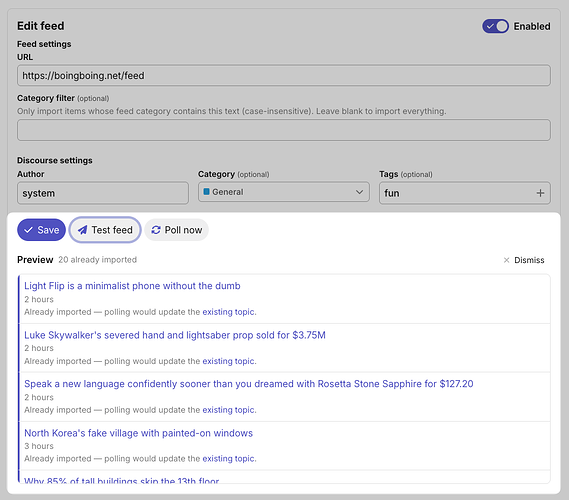Open North Korea's fake village article
The height and width of the screenshot is (500, 569).
tap(139, 433)
